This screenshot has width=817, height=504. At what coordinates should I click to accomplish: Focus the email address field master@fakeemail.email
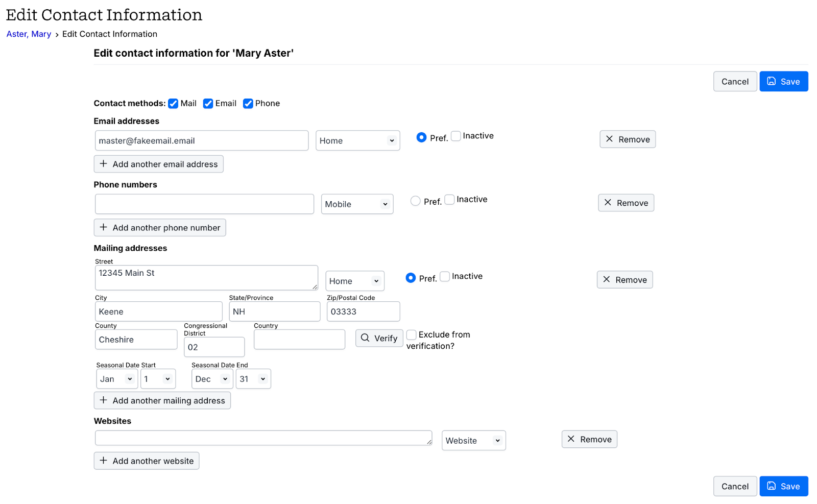[202, 140]
